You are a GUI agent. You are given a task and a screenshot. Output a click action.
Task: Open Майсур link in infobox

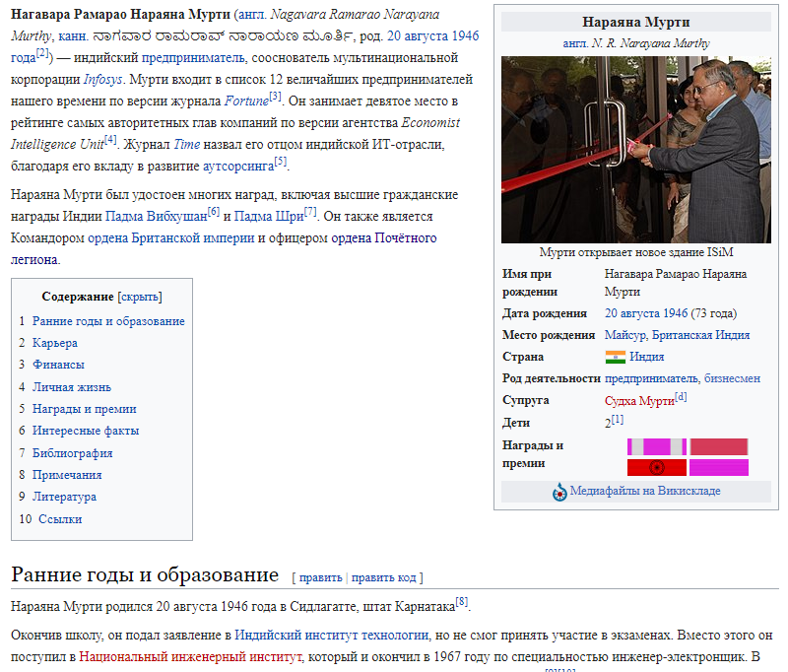click(x=625, y=335)
